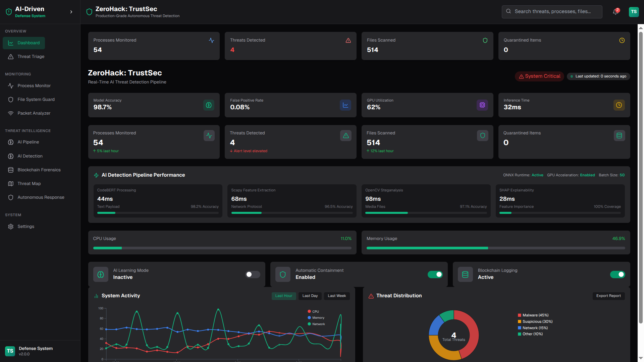Collapse the sidebar using the chevron arrow
Image resolution: width=644 pixels, height=362 pixels.
(71, 12)
